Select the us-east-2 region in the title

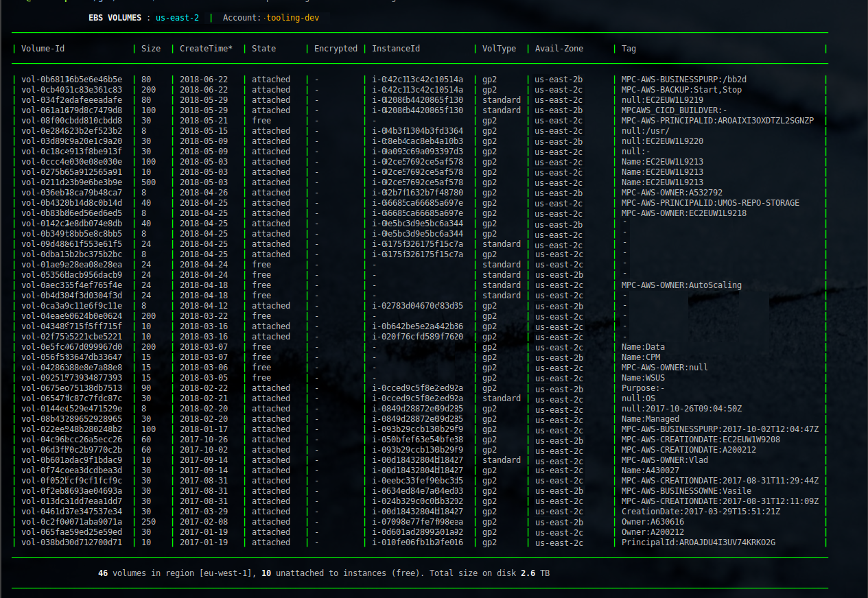[177, 18]
